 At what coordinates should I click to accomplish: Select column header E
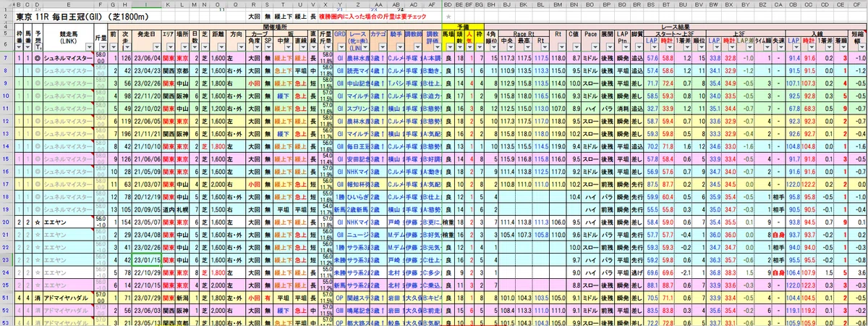[68, 4]
